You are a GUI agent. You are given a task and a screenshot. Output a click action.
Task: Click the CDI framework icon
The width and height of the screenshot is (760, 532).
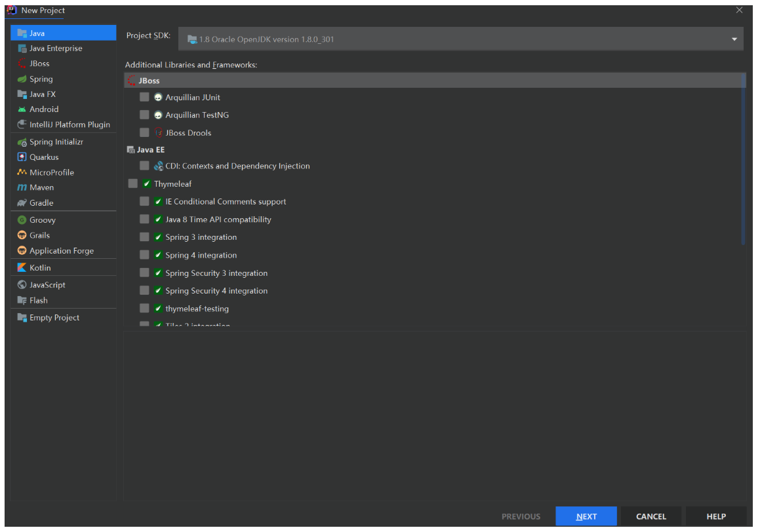pyautogui.click(x=158, y=166)
